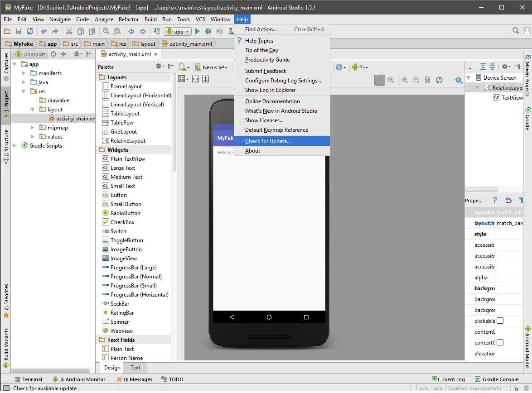
Task: Expand the mipmap folder node
Action: (x=33, y=128)
